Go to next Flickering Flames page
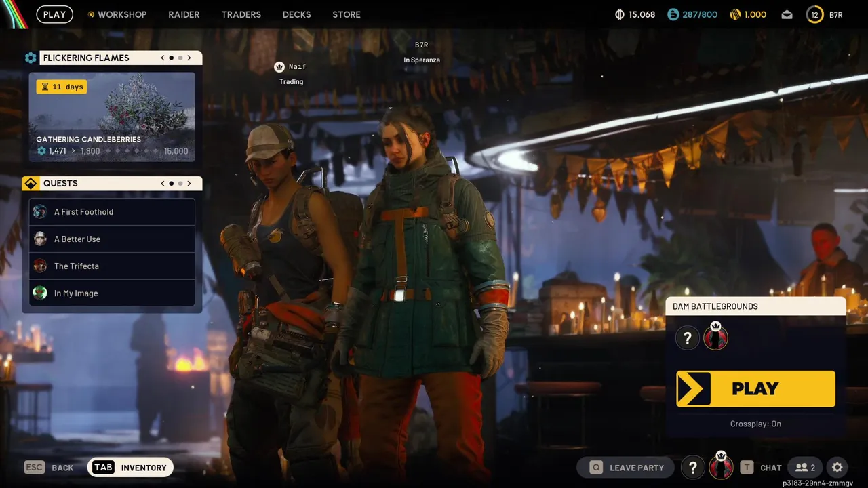868x488 pixels. [x=189, y=58]
